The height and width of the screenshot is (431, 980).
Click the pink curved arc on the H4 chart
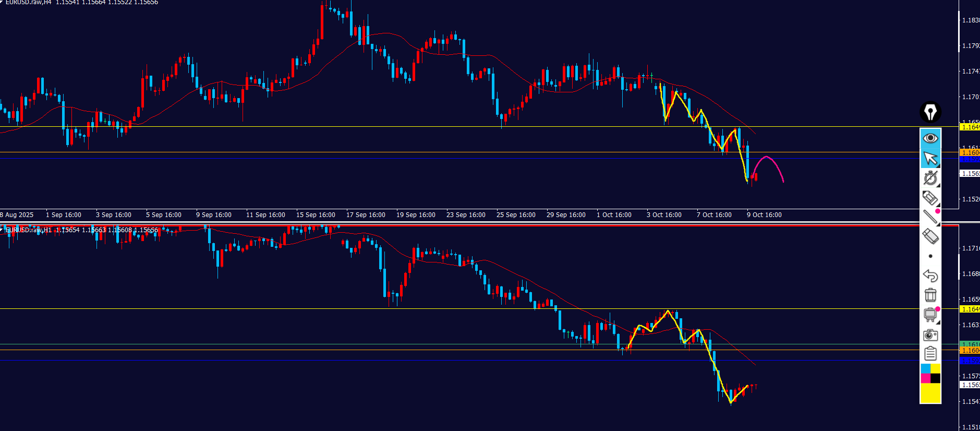(767, 157)
